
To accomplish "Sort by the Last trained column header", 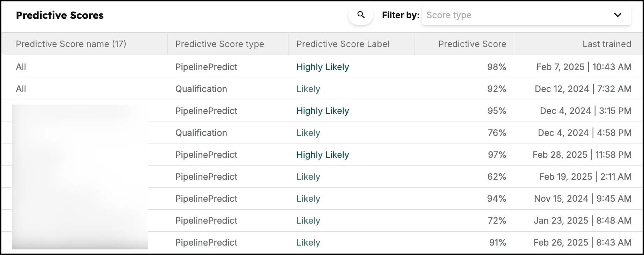I will [606, 44].
